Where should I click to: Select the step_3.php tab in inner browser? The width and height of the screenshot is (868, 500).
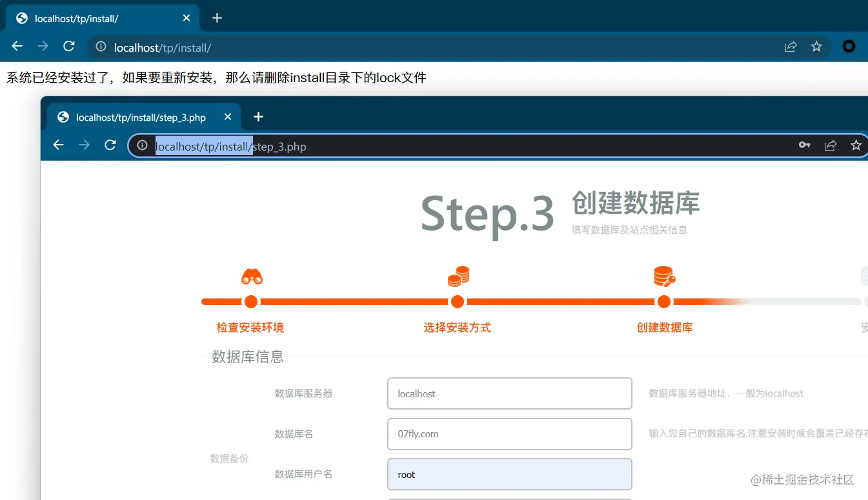click(x=144, y=117)
